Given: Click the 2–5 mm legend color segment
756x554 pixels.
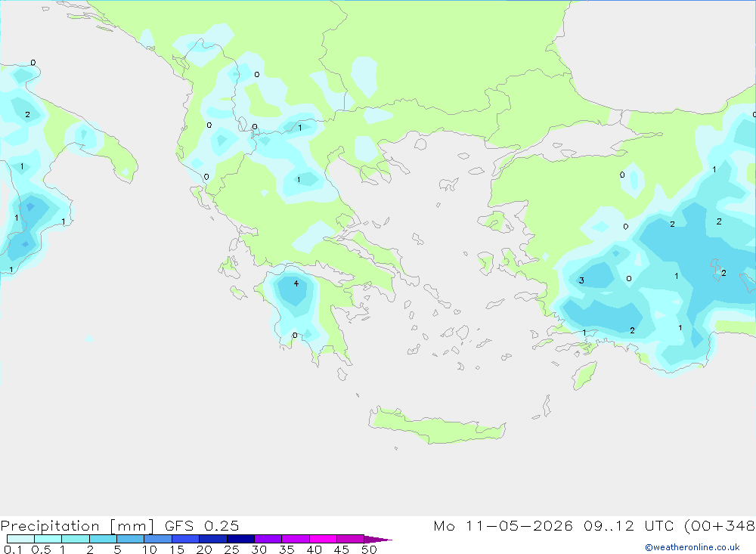Looking at the screenshot, I should (103, 539).
